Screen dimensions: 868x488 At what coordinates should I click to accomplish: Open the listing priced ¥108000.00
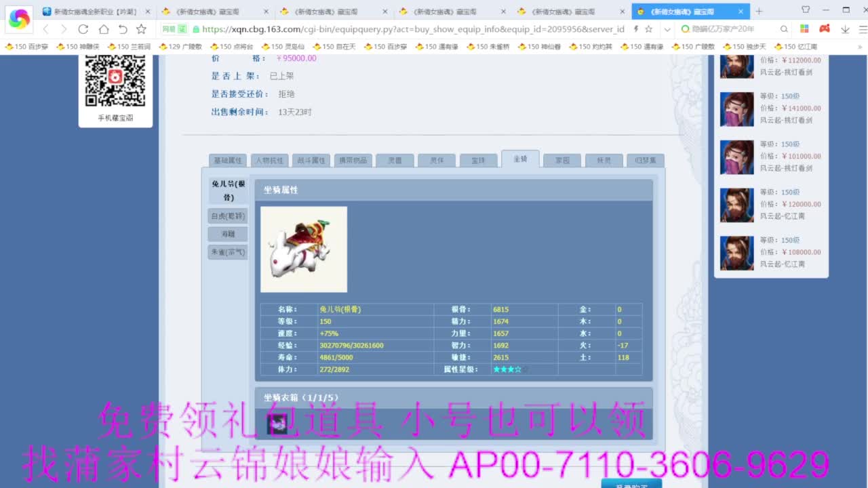(790, 252)
